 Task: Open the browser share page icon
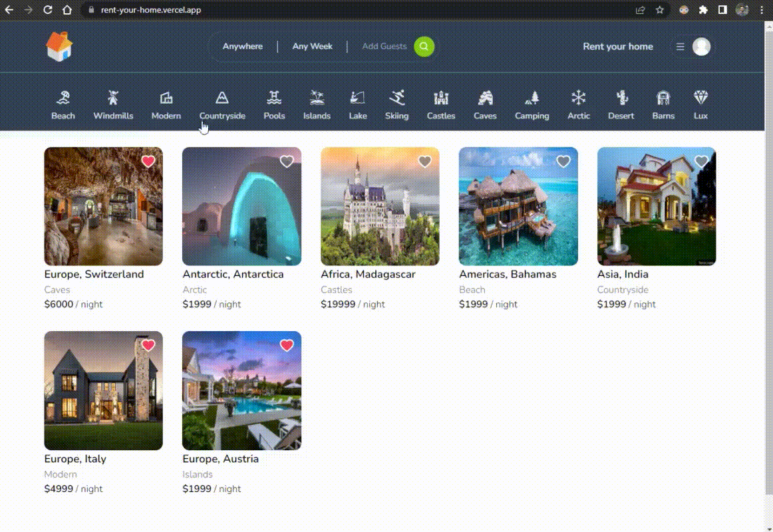coord(640,10)
